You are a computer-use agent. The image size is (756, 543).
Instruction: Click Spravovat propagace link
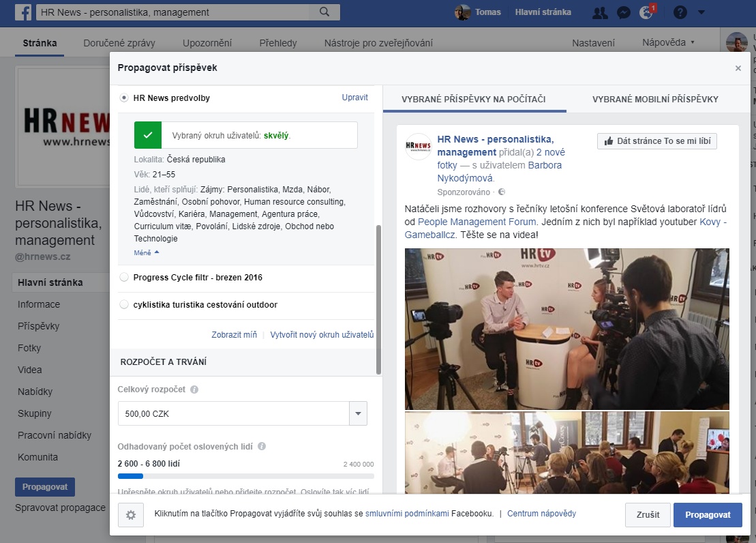pyautogui.click(x=60, y=508)
